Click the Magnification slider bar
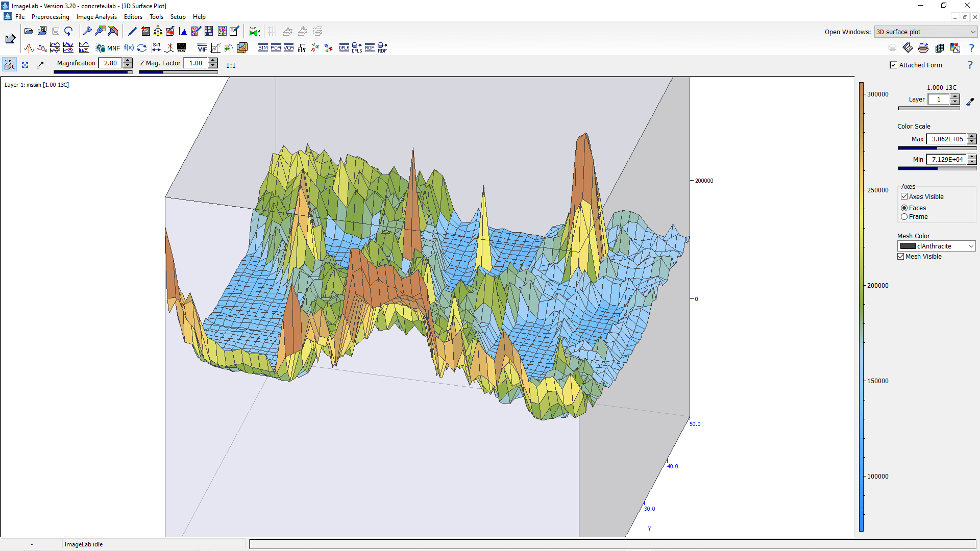This screenshot has width=980, height=551. [93, 72]
